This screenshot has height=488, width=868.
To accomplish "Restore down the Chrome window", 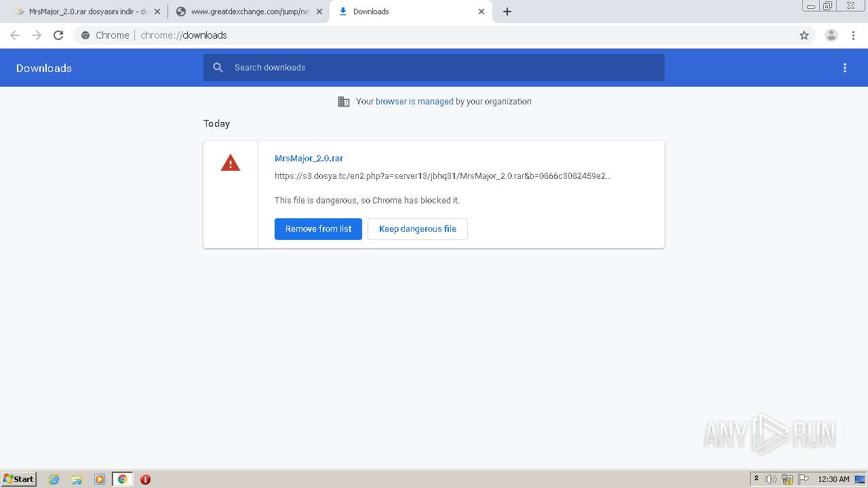I will pos(828,5).
